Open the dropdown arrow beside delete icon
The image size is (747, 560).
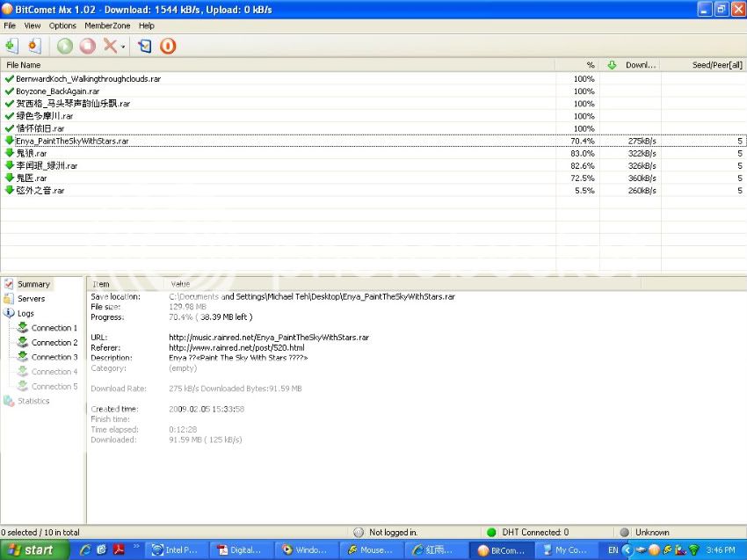point(124,47)
